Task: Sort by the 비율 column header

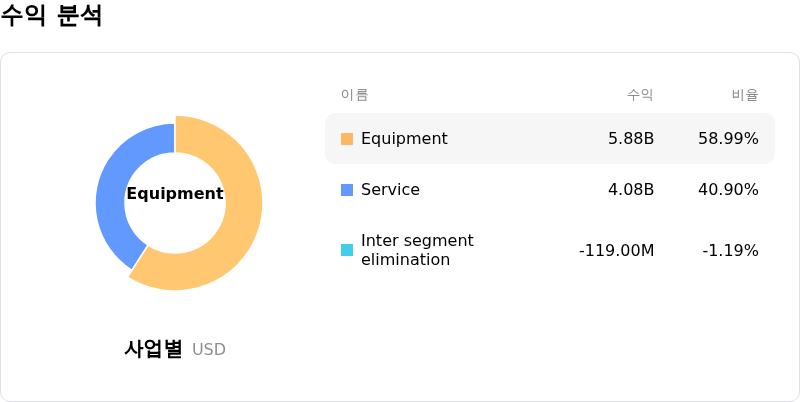Action: click(x=745, y=95)
